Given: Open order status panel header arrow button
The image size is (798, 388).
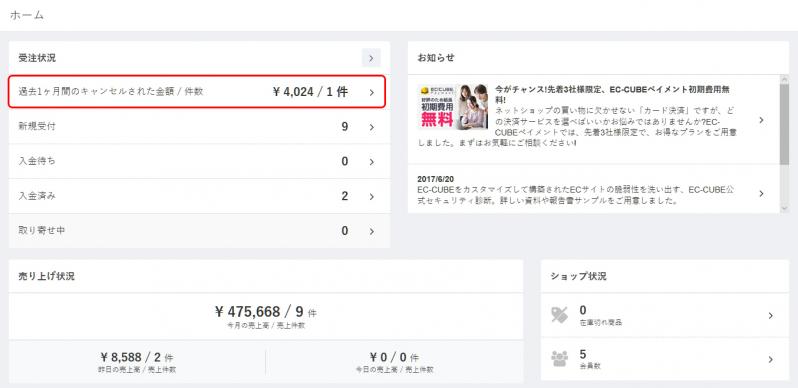Looking at the screenshot, I should pyautogui.click(x=371, y=58).
